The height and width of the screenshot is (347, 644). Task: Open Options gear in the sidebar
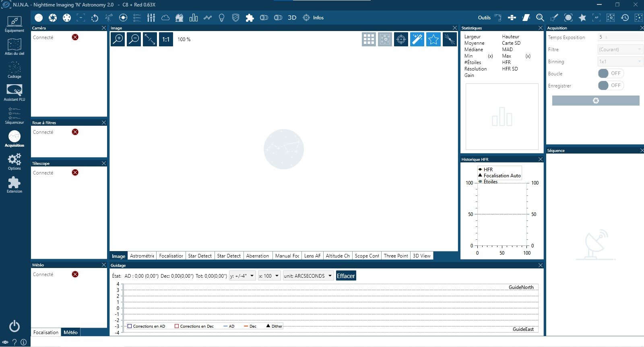14,162
